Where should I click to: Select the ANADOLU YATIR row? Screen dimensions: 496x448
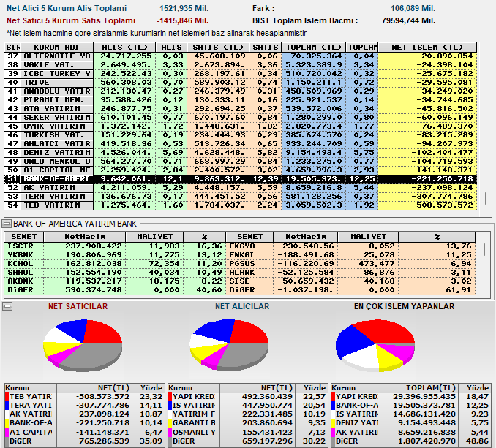[241, 91]
